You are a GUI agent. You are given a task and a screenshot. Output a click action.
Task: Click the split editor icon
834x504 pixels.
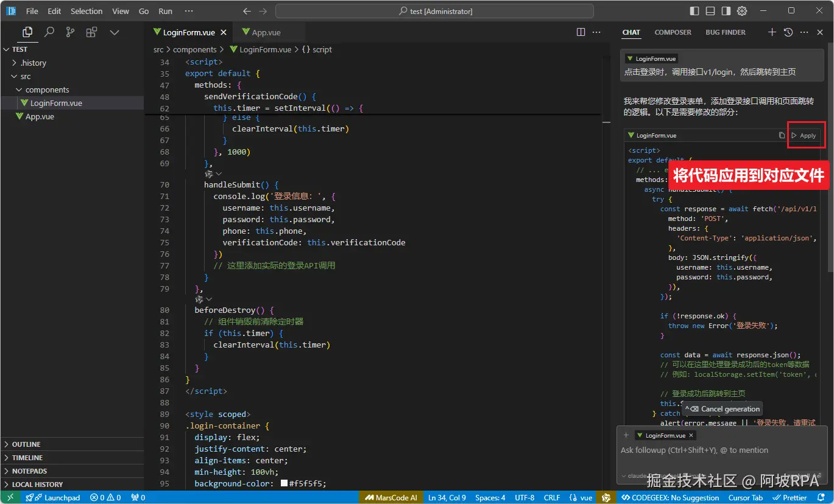pos(581,32)
